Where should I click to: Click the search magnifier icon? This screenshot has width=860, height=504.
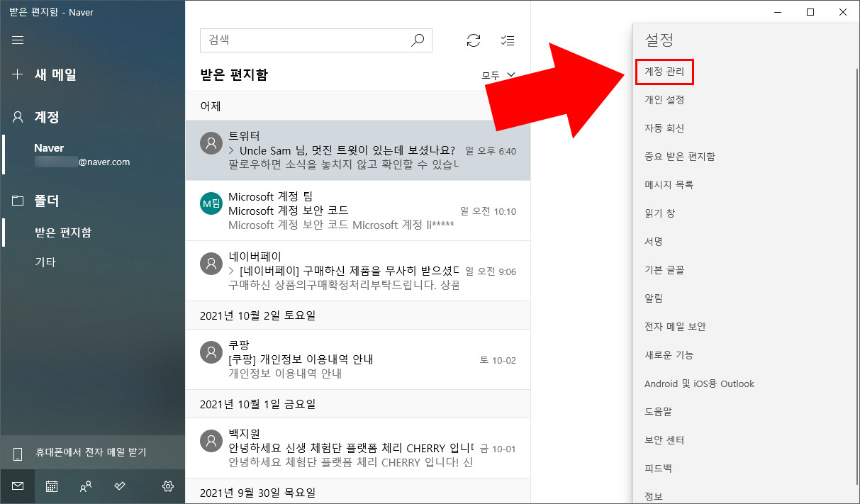click(x=418, y=40)
